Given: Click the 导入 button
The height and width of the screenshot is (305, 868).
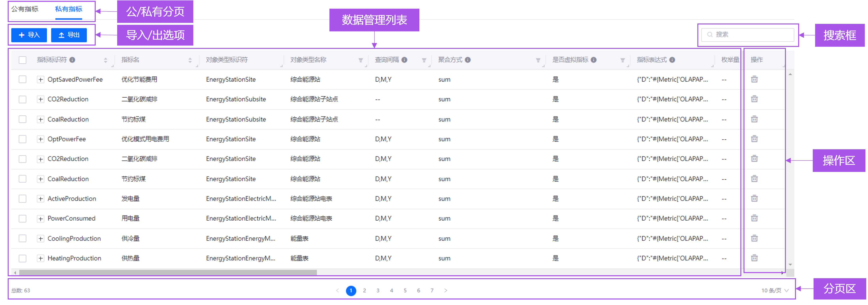Looking at the screenshot, I should tap(29, 35).
